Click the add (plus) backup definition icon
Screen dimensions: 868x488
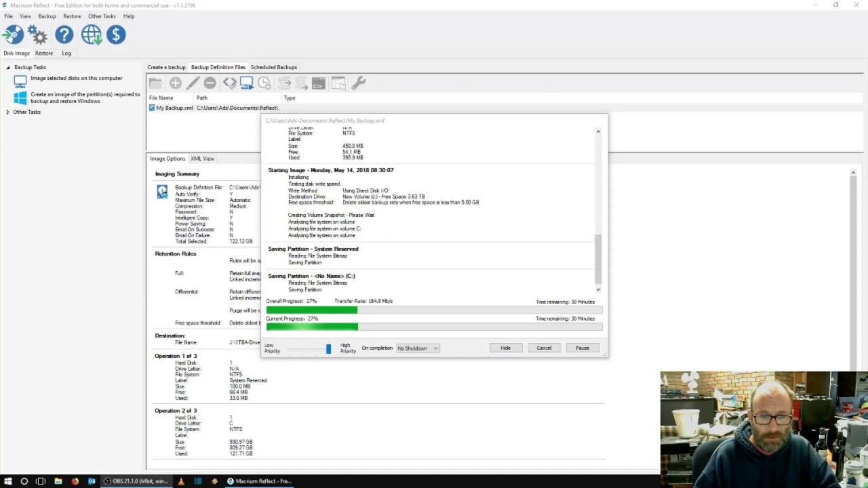tap(176, 83)
